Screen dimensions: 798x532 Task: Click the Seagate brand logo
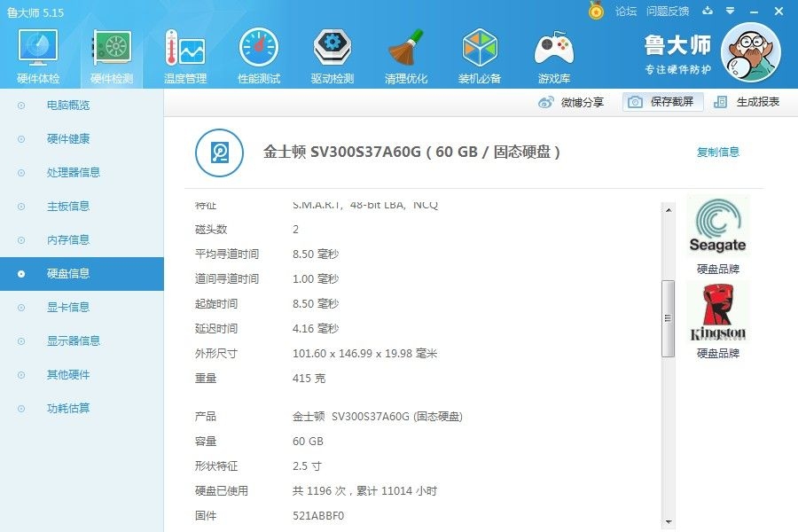click(x=717, y=226)
